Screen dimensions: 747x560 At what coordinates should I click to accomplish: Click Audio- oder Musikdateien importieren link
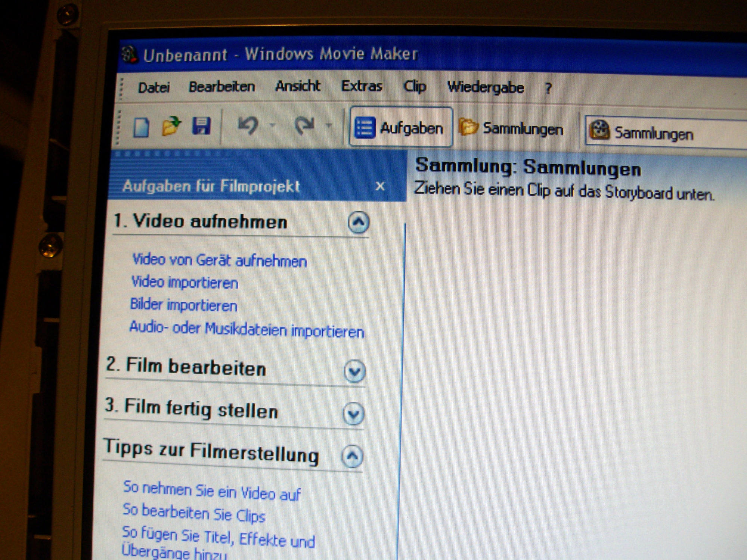pyautogui.click(x=247, y=329)
